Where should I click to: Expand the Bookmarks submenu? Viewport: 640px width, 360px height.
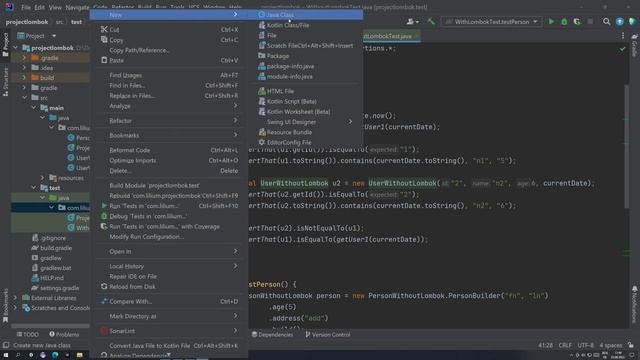pyautogui.click(x=169, y=135)
